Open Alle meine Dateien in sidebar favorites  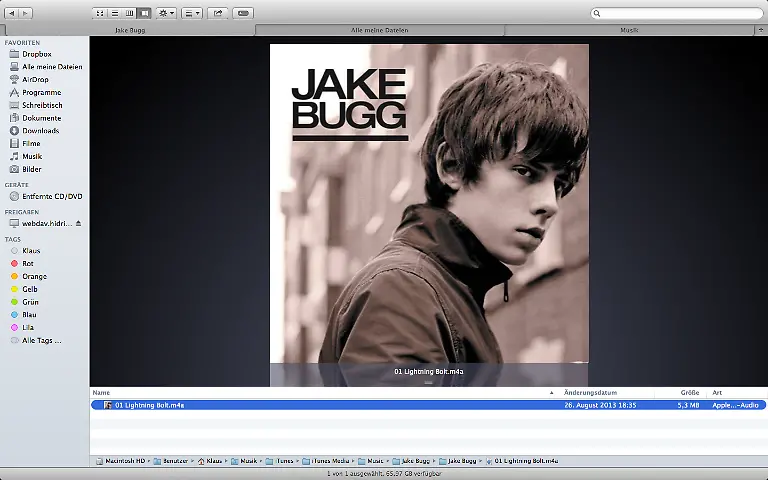point(44,67)
